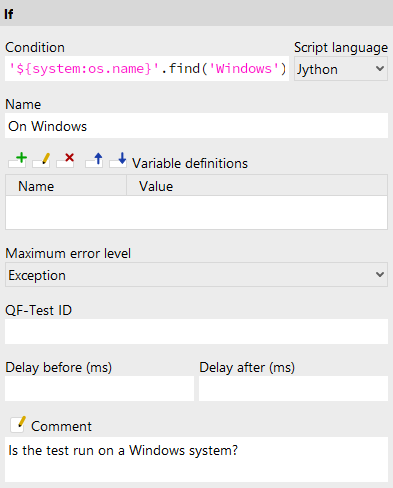Click the empty variable definitions table area

tap(196, 212)
